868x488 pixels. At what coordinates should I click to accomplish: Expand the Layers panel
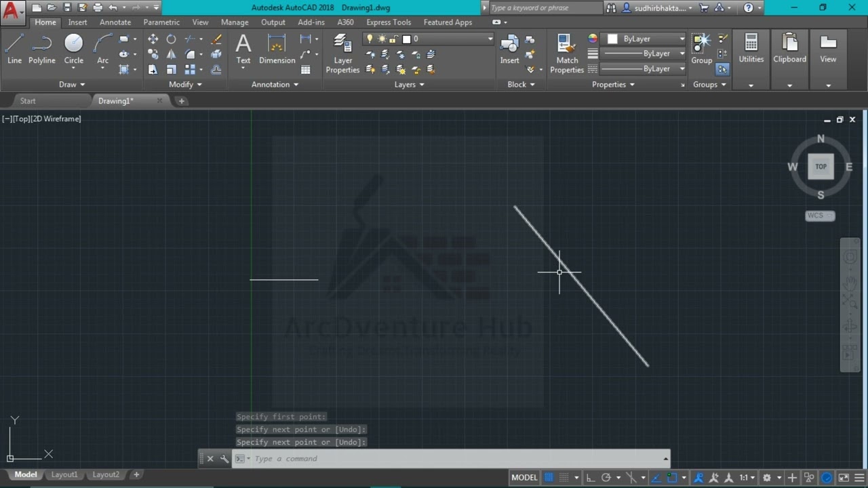pyautogui.click(x=410, y=85)
